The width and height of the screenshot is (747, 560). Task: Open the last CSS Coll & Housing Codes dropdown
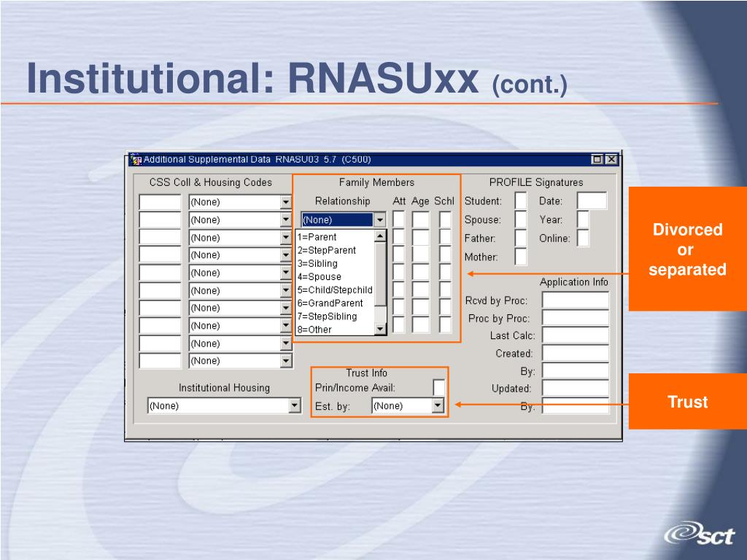(x=286, y=361)
